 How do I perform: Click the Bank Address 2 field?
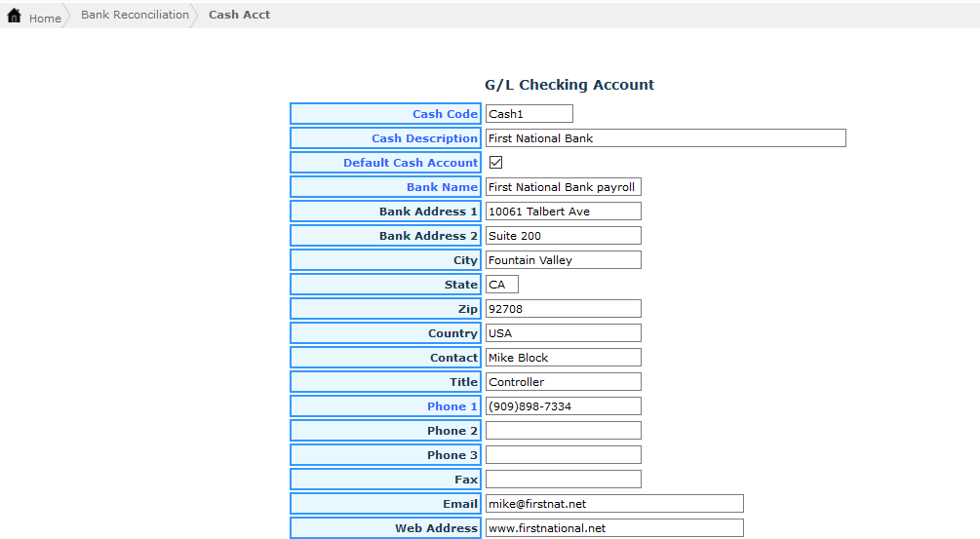click(x=563, y=236)
